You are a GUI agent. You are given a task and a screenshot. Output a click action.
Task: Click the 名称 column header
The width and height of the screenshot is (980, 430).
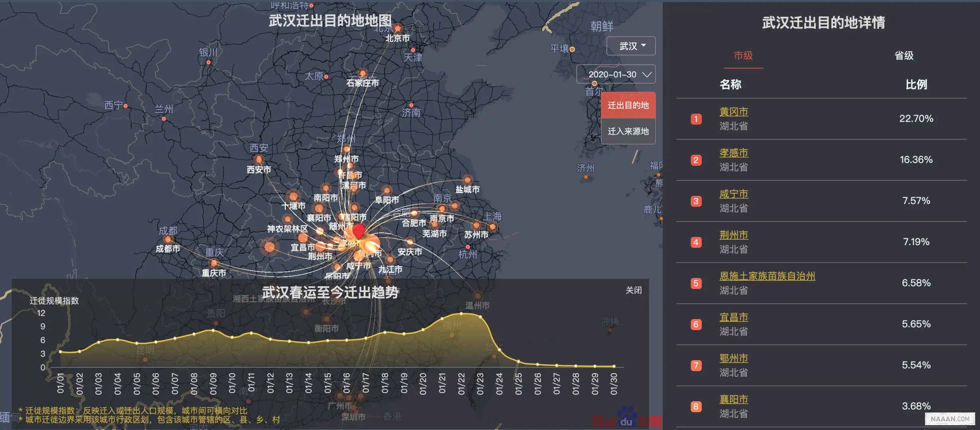[x=730, y=84]
